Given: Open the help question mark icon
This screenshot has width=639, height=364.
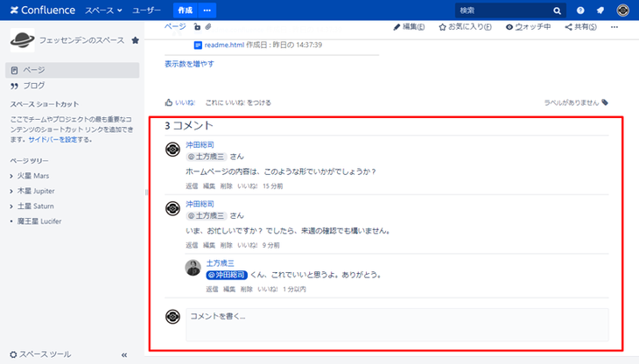Looking at the screenshot, I should pyautogui.click(x=580, y=10).
